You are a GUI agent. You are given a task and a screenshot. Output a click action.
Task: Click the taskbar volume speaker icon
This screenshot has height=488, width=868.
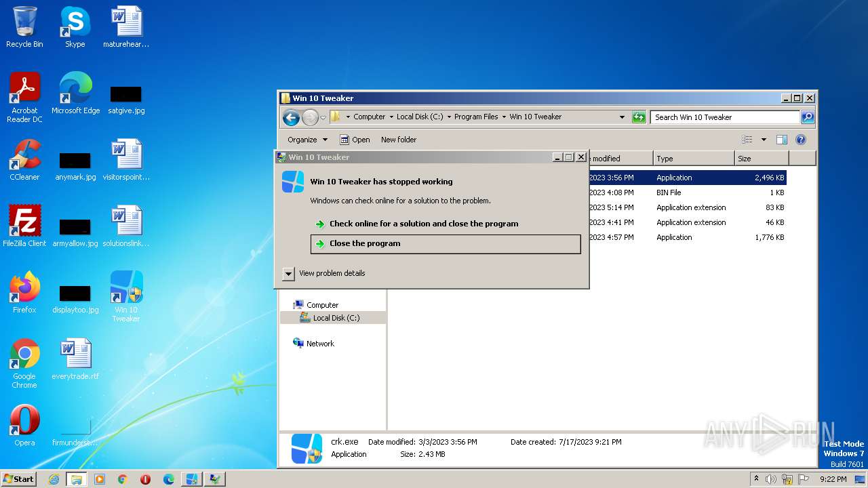tap(771, 479)
